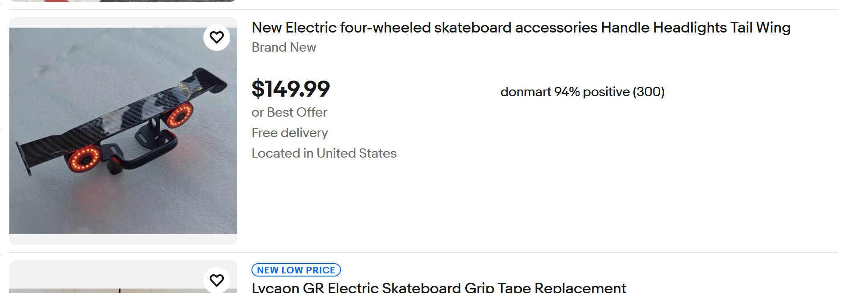Click Located in United States text

click(x=324, y=153)
